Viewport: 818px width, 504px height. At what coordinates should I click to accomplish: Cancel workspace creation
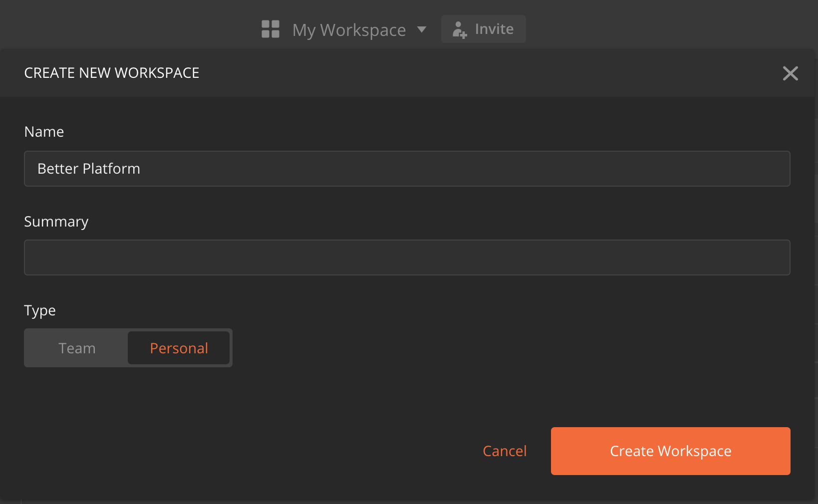pyautogui.click(x=505, y=451)
